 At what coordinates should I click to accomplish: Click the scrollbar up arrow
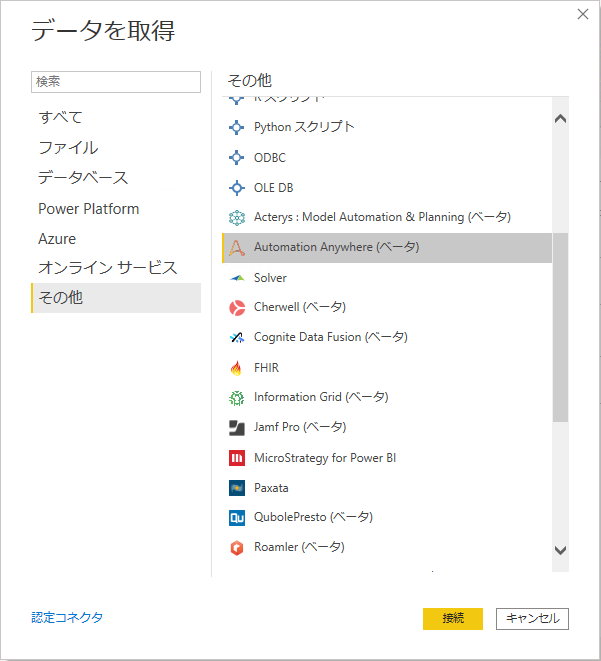click(560, 118)
